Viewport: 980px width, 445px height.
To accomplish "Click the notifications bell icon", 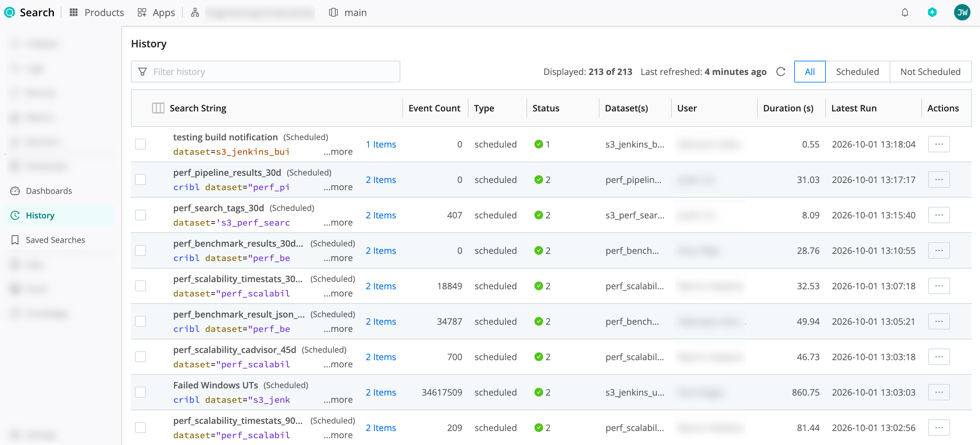I will coord(905,13).
